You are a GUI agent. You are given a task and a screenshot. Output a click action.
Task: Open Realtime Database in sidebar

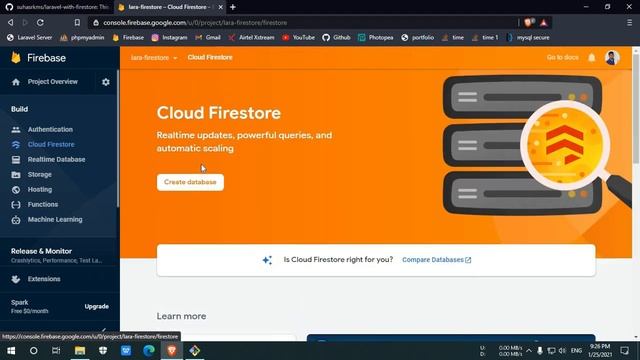tap(56, 160)
